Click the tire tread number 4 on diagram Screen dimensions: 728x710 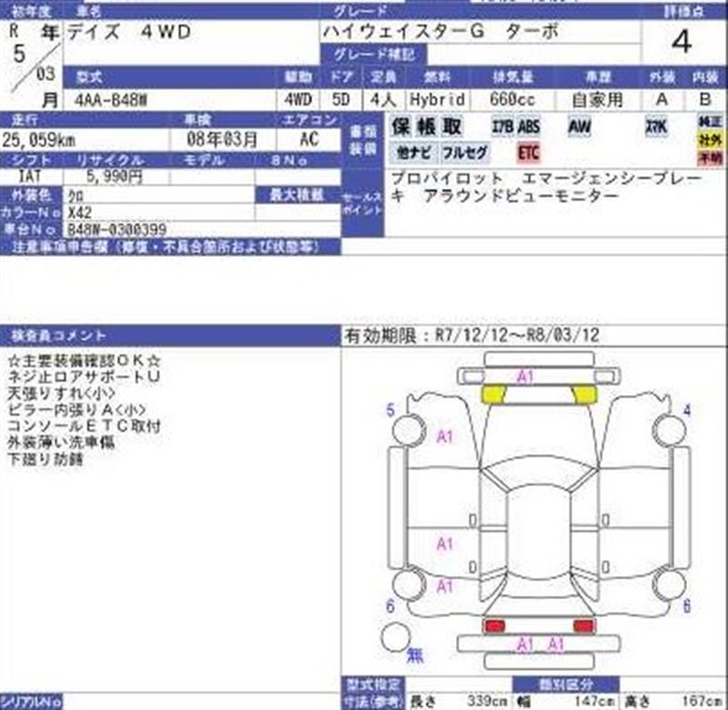click(x=687, y=411)
